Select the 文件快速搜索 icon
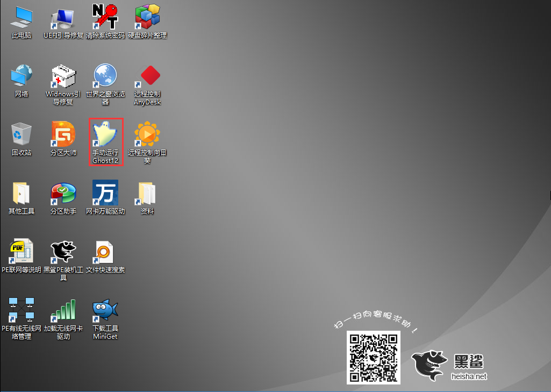Screen dimensions: 551x392 [x=105, y=252]
